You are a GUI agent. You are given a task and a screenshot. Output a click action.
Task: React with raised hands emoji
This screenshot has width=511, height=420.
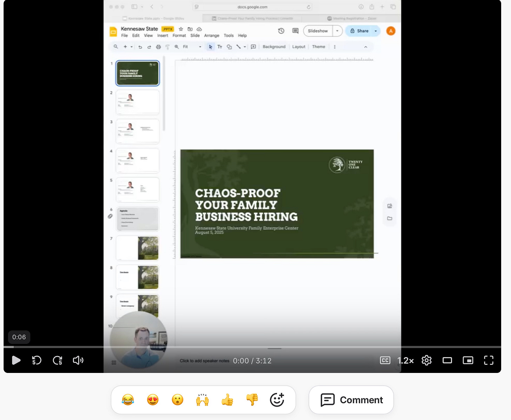(203, 400)
